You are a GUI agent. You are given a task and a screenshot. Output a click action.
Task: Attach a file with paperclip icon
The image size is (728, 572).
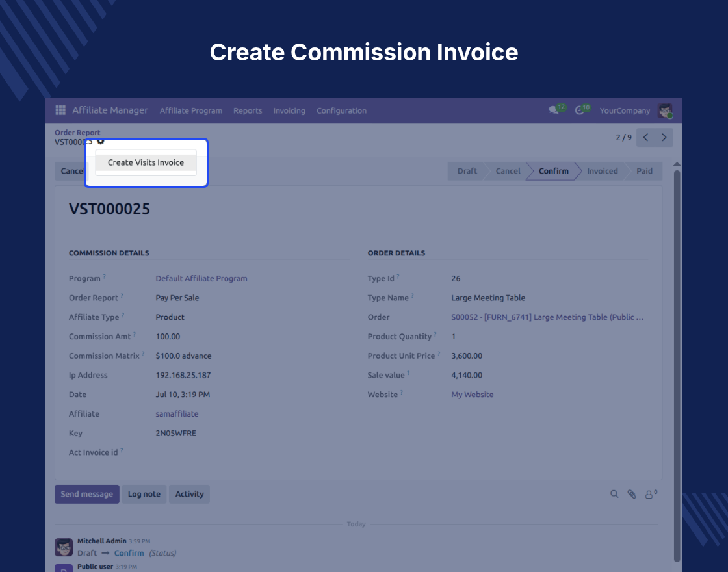coord(631,494)
